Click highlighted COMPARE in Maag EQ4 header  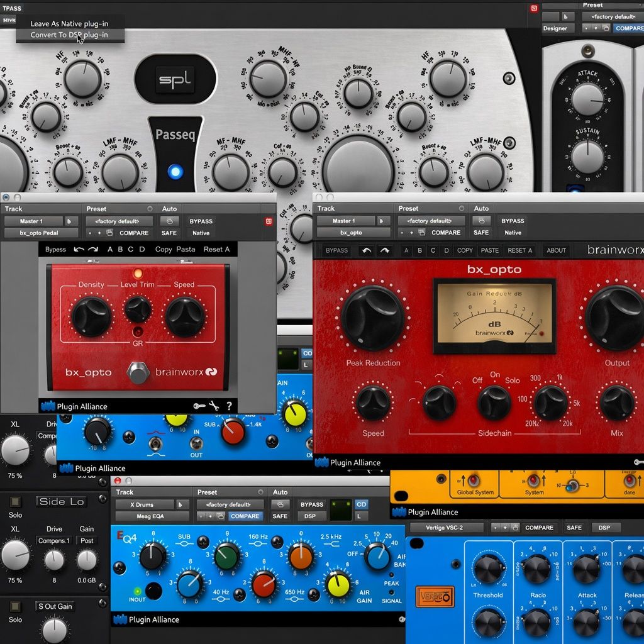tap(245, 516)
